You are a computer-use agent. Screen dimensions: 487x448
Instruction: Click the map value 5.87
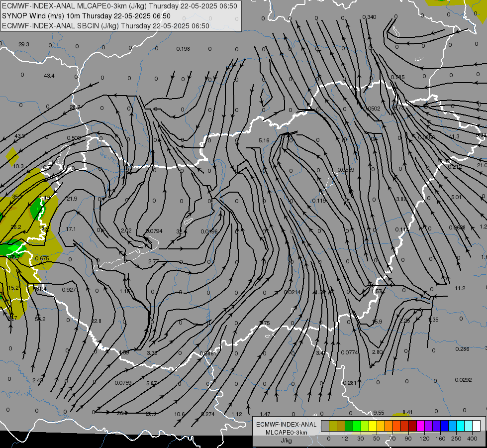tap(152, 383)
